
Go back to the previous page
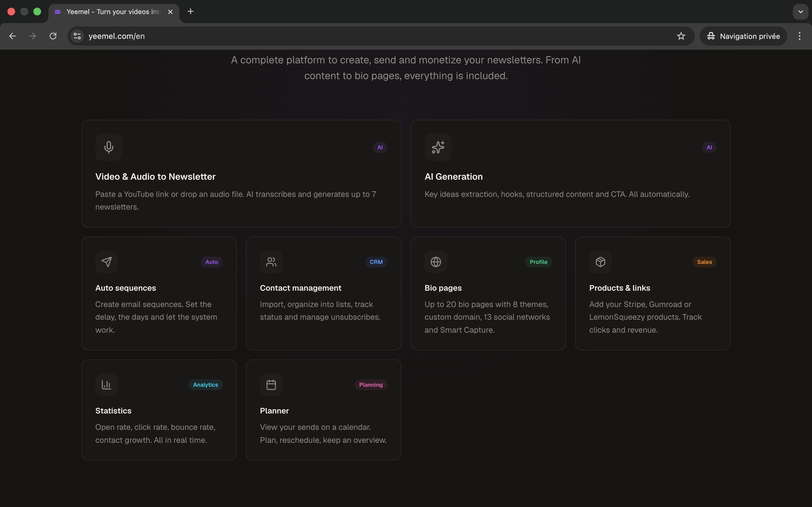(x=12, y=36)
